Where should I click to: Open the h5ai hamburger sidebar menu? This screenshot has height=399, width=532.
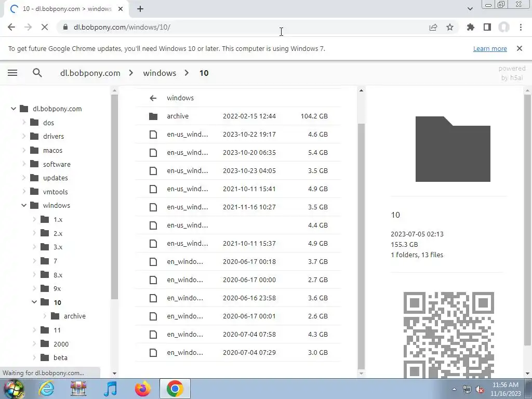tap(12, 73)
